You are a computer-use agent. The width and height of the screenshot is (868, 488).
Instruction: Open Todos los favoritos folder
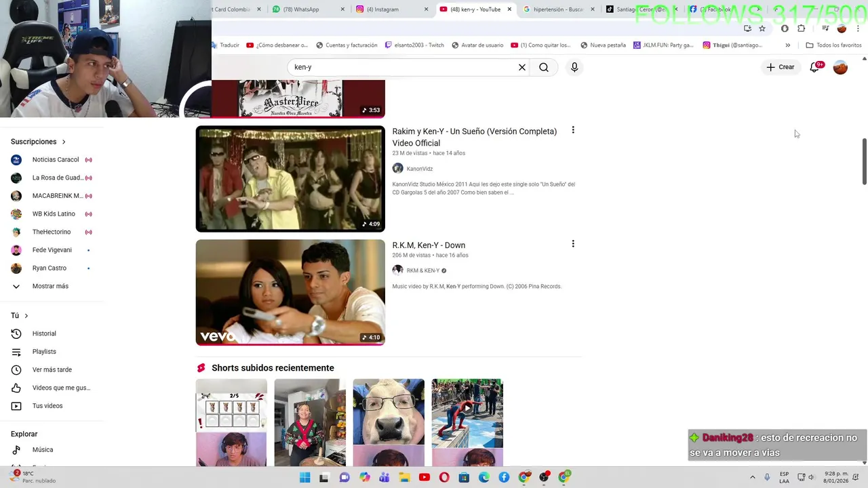pos(833,45)
